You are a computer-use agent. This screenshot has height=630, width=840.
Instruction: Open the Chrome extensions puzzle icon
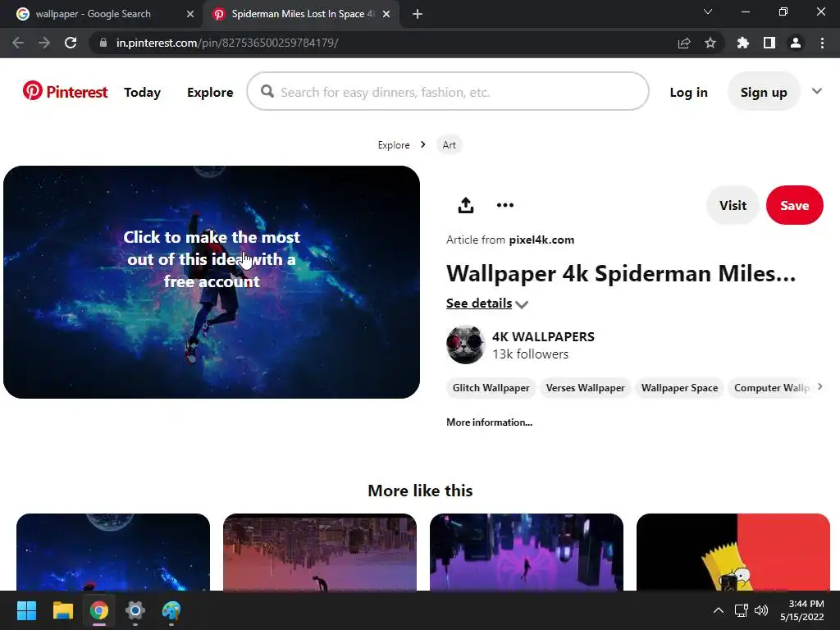(x=742, y=43)
